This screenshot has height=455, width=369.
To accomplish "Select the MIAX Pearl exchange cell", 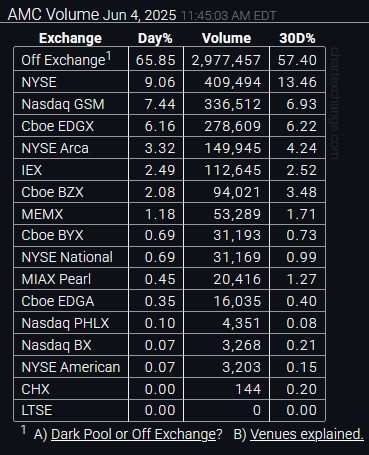I will [71, 279].
